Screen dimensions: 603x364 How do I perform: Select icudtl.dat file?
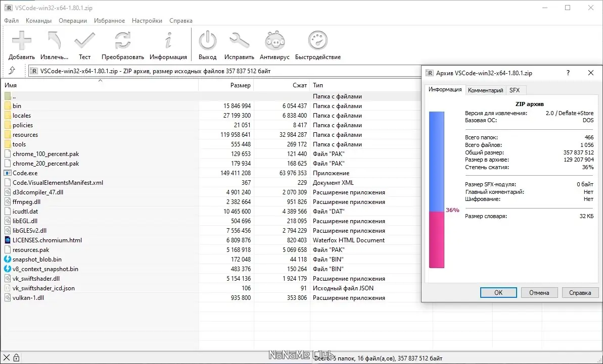(x=25, y=212)
